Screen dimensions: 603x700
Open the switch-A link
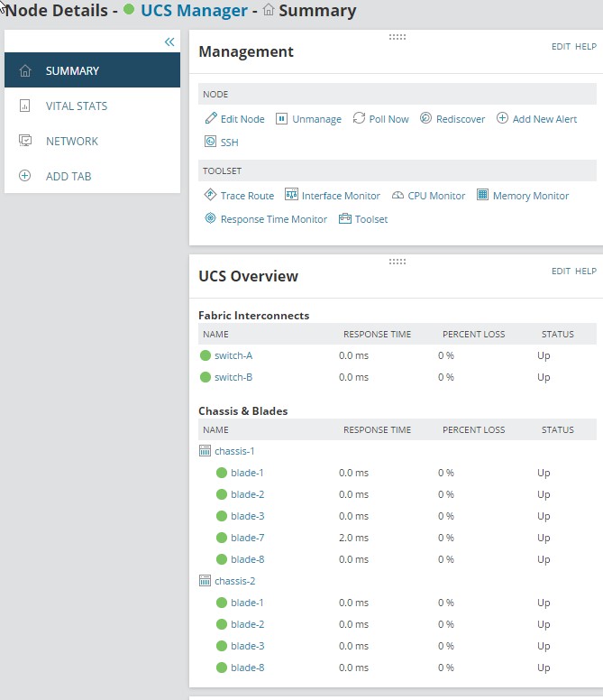[233, 355]
